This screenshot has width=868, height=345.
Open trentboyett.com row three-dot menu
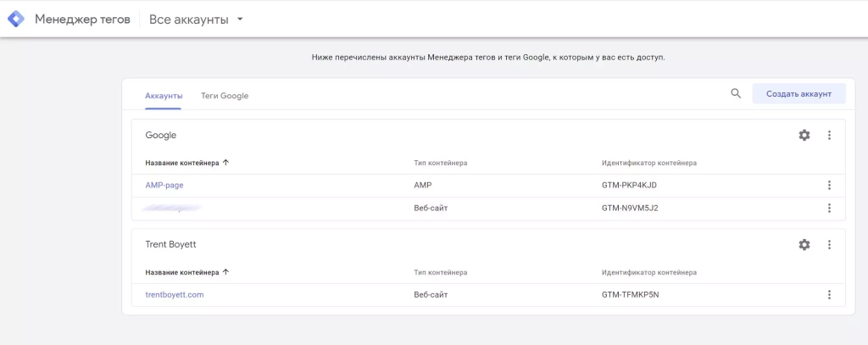(x=829, y=295)
